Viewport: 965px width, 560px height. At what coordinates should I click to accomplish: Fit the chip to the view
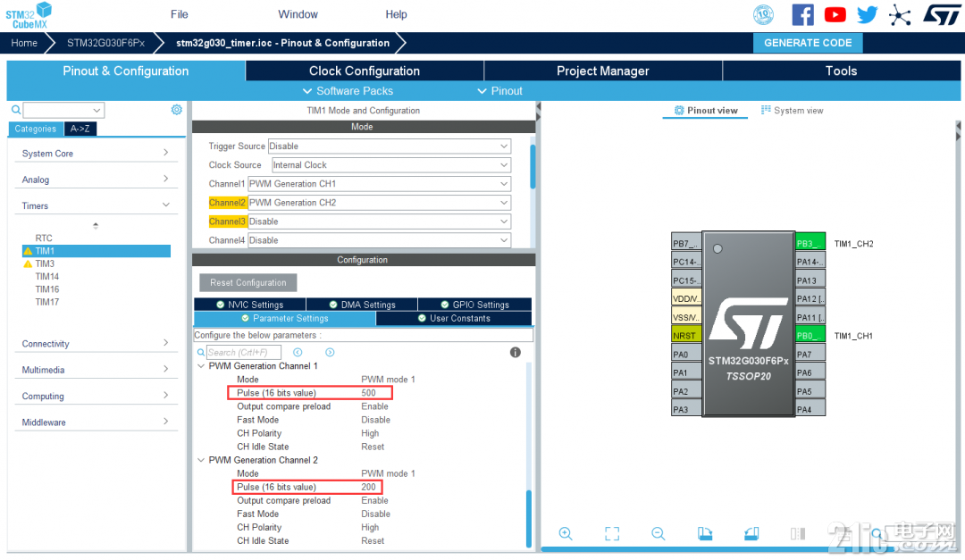click(612, 533)
